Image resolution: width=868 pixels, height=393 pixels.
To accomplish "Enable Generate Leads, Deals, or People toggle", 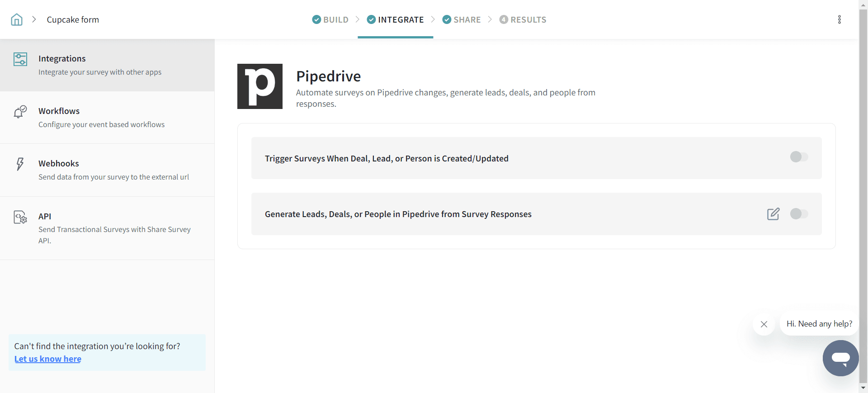I will pos(799,214).
